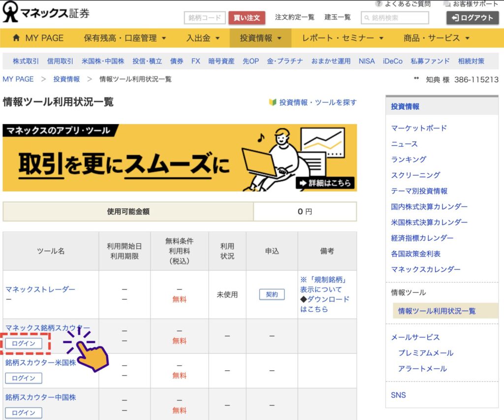Select 信用取引 in the sub navigation

point(60,61)
